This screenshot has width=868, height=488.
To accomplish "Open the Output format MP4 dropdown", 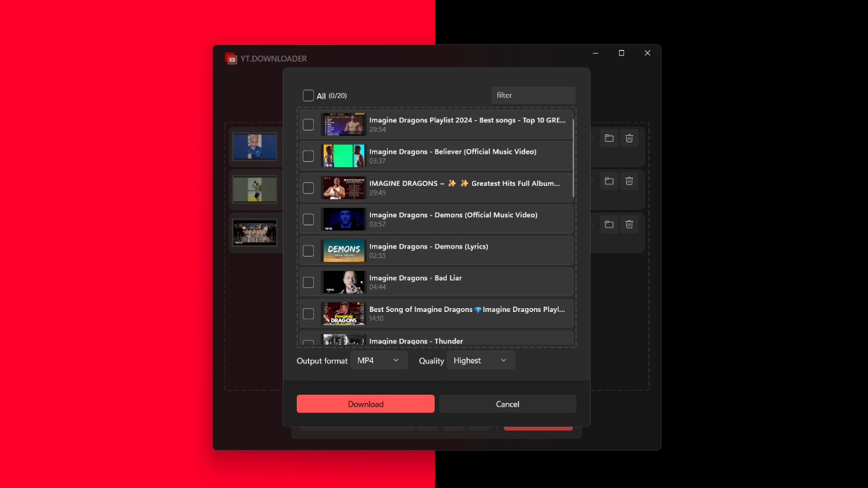I will click(379, 360).
